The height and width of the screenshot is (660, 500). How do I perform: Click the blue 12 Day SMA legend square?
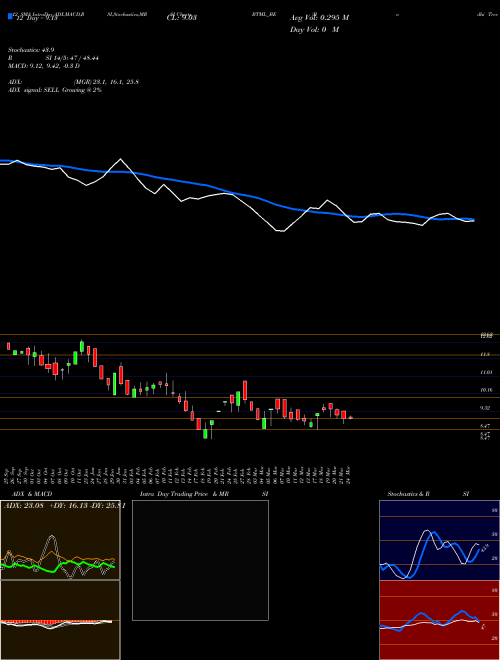pos(10,17)
